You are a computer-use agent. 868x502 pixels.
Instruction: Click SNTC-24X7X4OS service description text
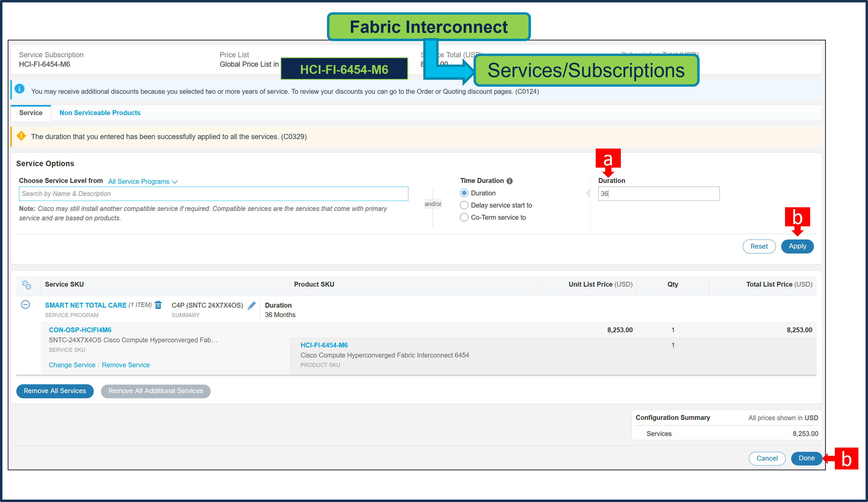tap(133, 340)
